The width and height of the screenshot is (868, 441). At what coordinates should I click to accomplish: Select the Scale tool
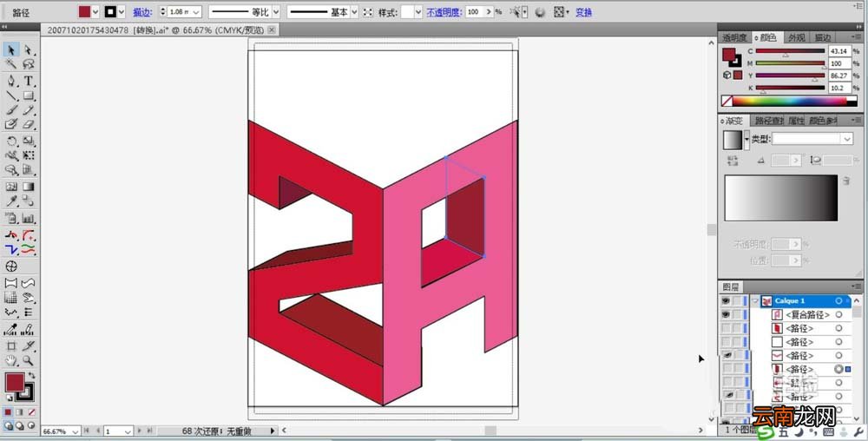point(29,142)
